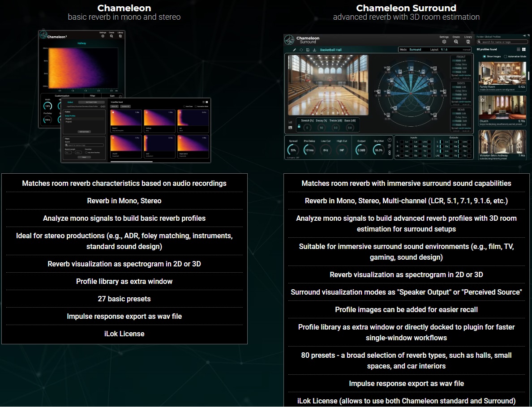Viewport: 532px width, 407px height.
Task: Click the download icon next to Basketball Hall
Action: click(314, 50)
